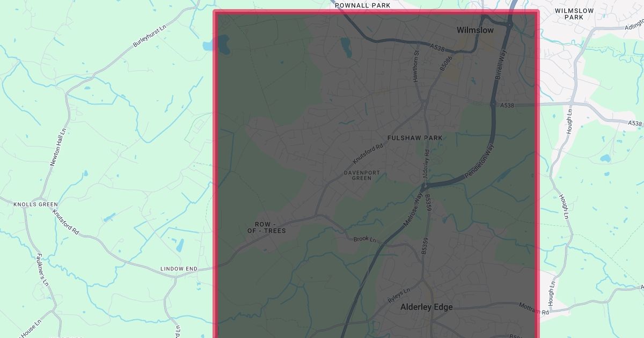Select the Fulshaw Park area label
Image resolution: width=644 pixels, height=338 pixels.
(x=415, y=138)
